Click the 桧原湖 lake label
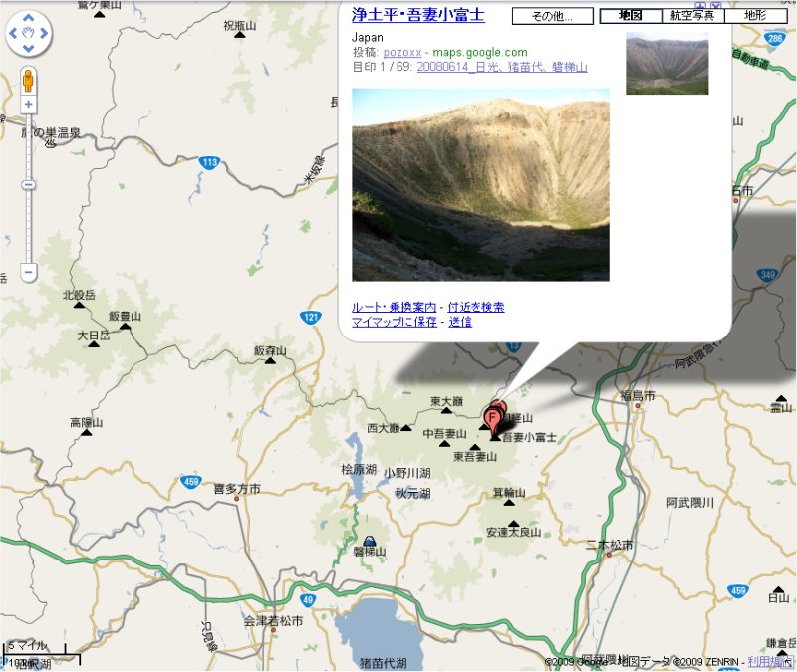This screenshot has width=797, height=672. (x=359, y=469)
